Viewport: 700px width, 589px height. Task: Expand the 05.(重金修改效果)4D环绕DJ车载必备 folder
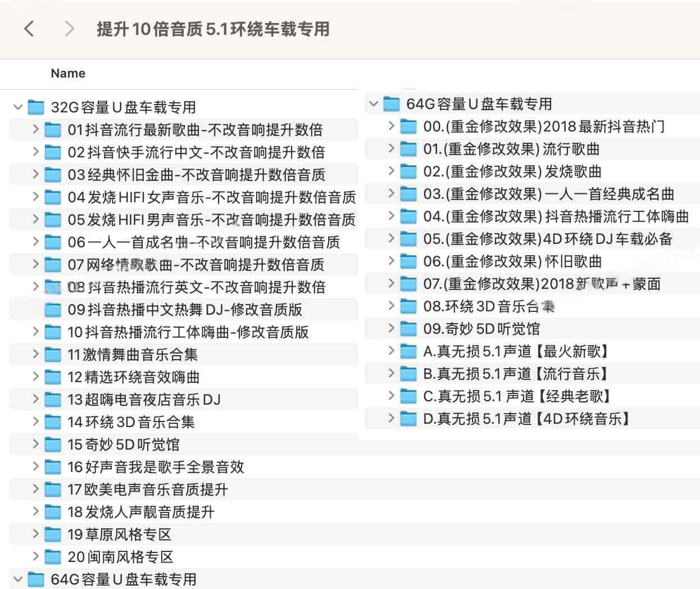tap(392, 238)
